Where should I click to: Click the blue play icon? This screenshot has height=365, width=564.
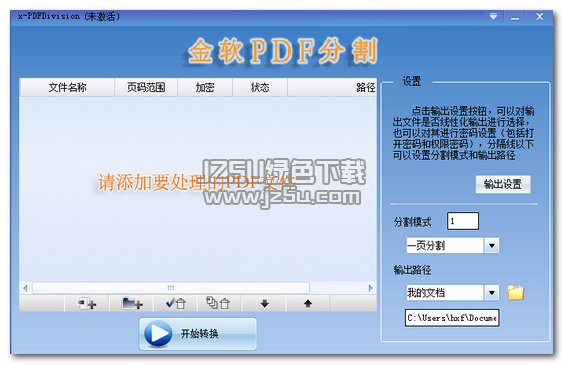pos(158,333)
